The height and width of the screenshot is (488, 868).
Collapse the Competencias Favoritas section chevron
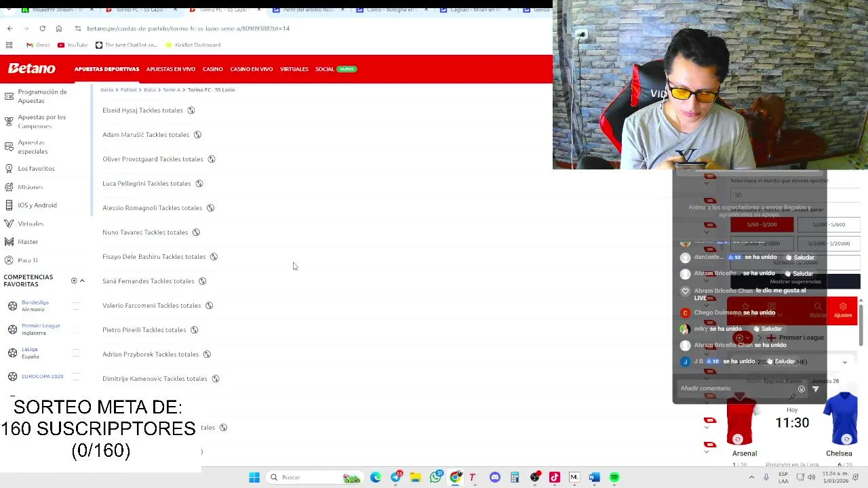(x=82, y=281)
